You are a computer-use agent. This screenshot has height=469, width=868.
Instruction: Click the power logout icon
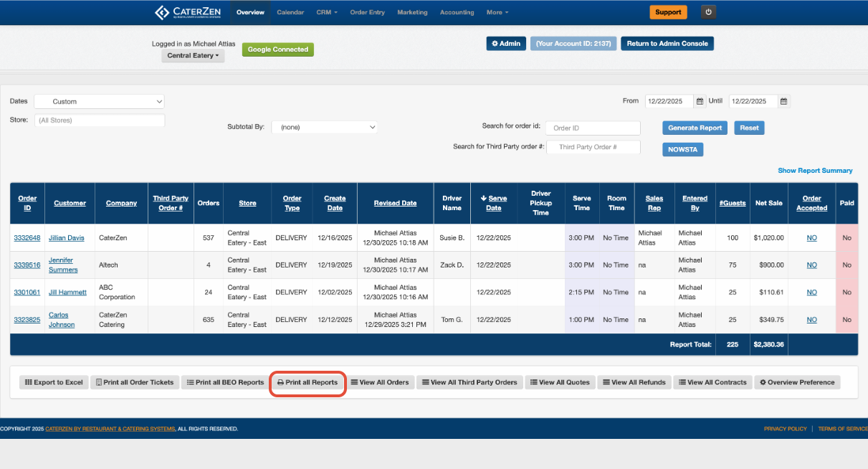point(709,12)
